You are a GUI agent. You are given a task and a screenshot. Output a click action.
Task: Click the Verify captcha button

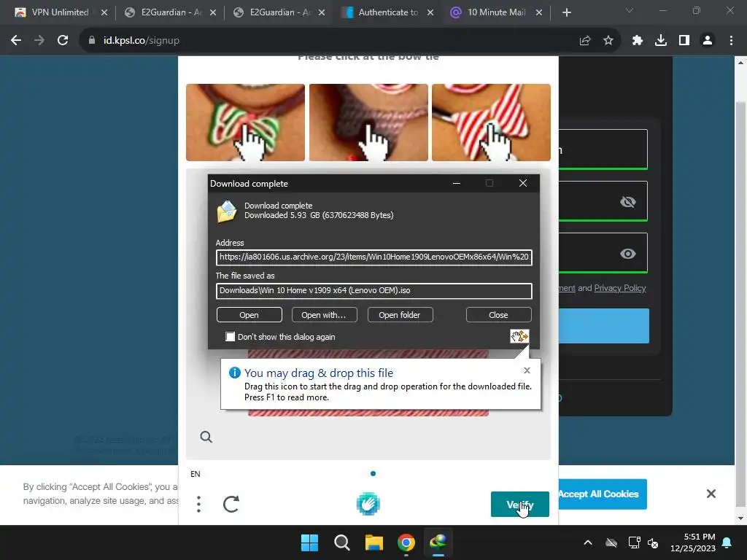click(x=519, y=505)
